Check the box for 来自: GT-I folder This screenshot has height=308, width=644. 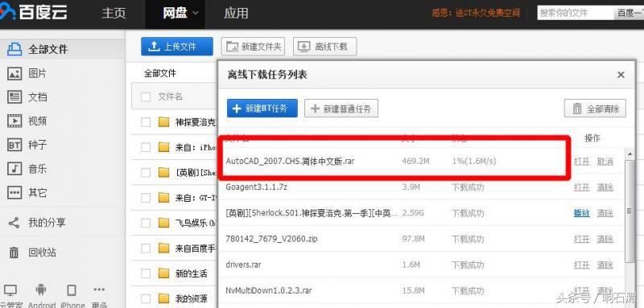click(146, 198)
